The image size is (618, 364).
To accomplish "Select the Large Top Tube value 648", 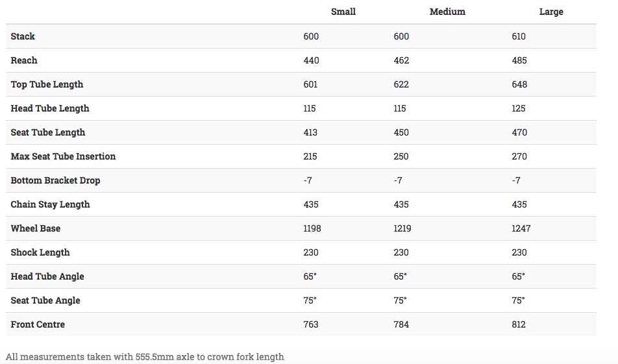I will (519, 84).
